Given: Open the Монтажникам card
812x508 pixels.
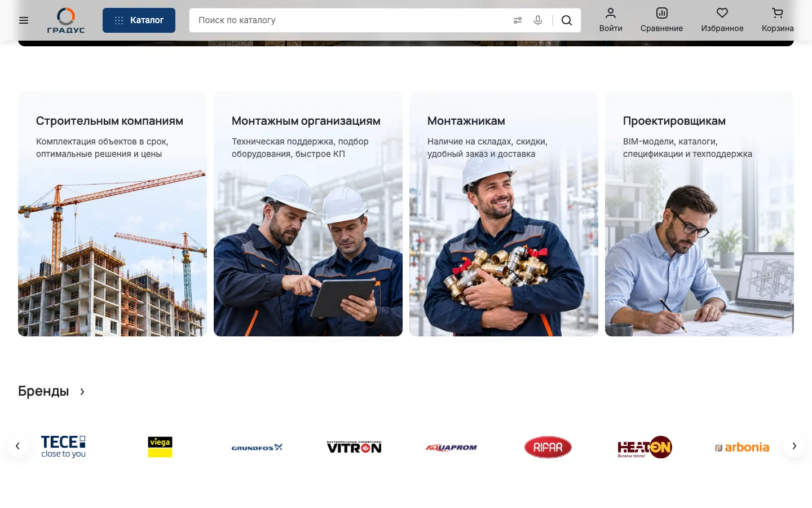Looking at the screenshot, I should (x=504, y=214).
